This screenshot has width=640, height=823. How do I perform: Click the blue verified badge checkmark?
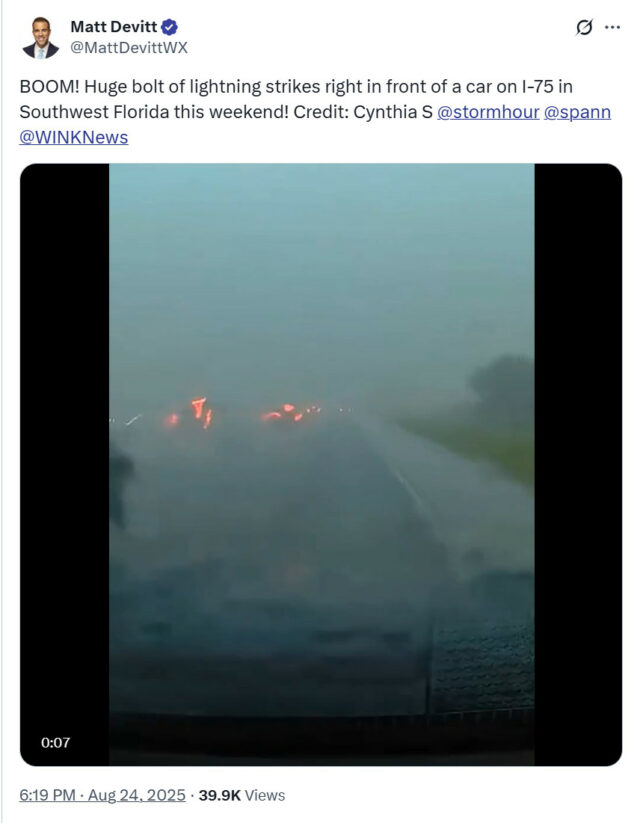tap(169, 26)
